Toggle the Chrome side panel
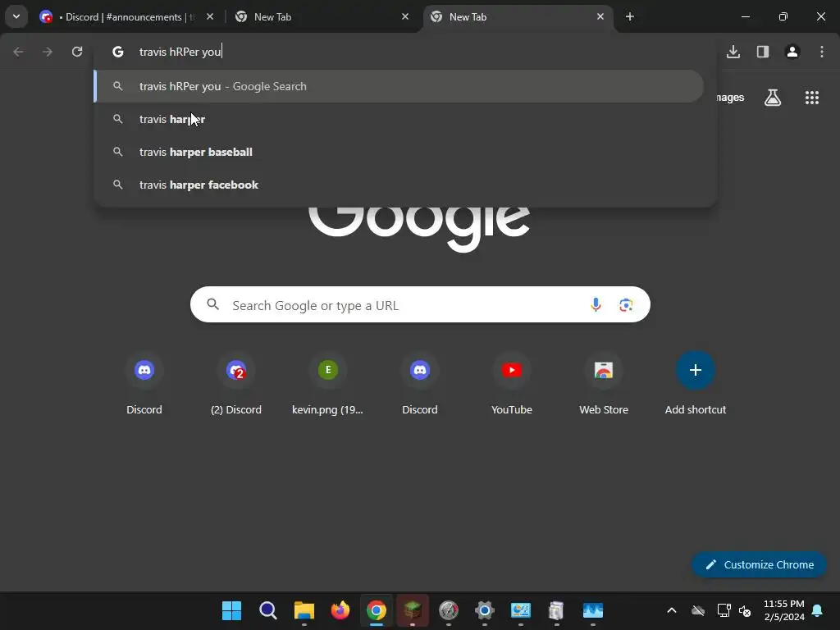Screen dimensions: 840x630 point(763,52)
